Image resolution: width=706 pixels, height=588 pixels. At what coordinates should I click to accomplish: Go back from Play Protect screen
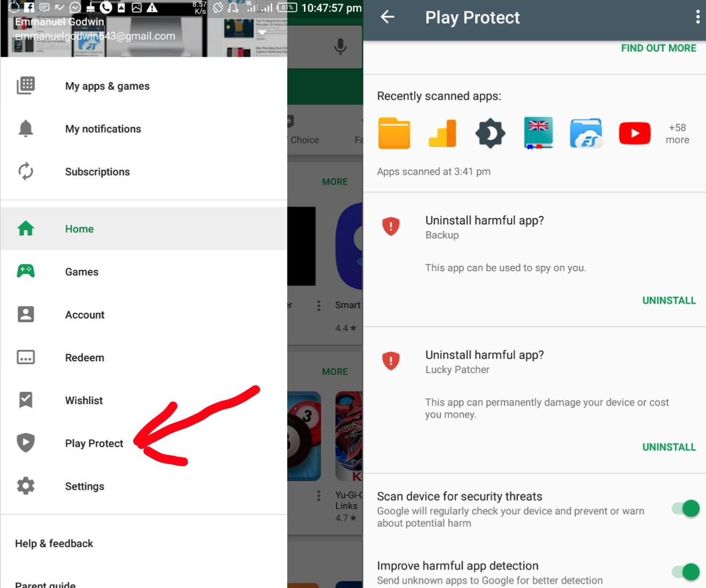[x=387, y=17]
